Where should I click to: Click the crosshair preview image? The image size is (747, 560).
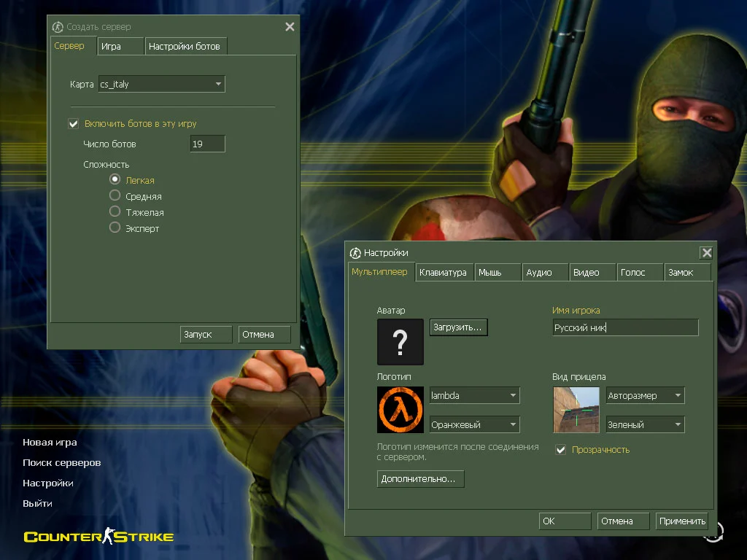pyautogui.click(x=576, y=410)
